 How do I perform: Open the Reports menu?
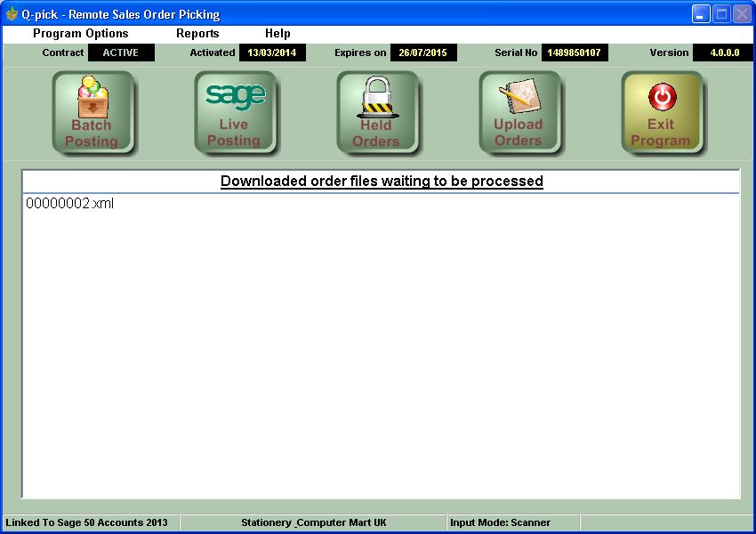click(197, 33)
